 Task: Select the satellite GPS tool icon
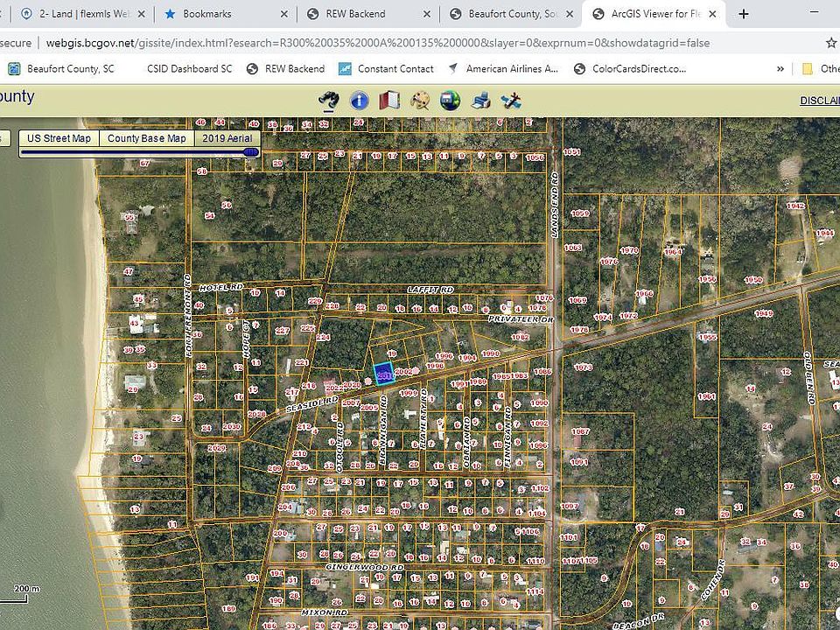(511, 101)
